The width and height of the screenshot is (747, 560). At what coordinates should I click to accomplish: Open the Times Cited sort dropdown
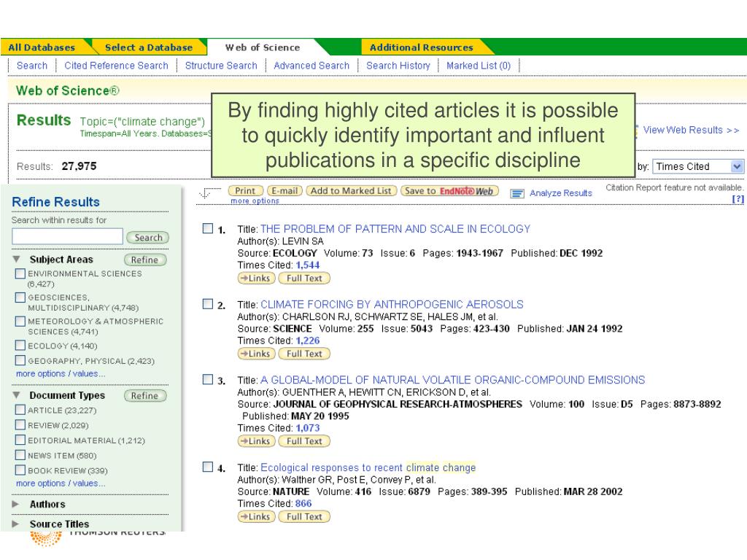(698, 166)
